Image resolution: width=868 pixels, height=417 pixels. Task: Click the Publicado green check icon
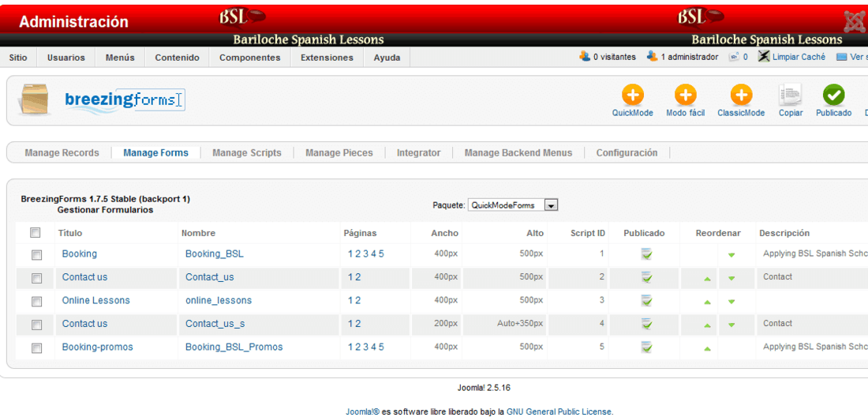point(834,96)
